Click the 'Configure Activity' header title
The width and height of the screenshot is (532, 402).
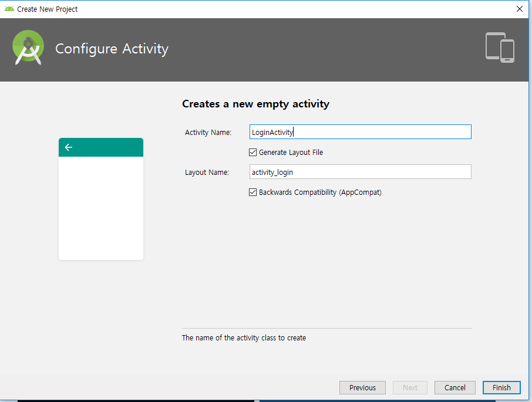(112, 49)
